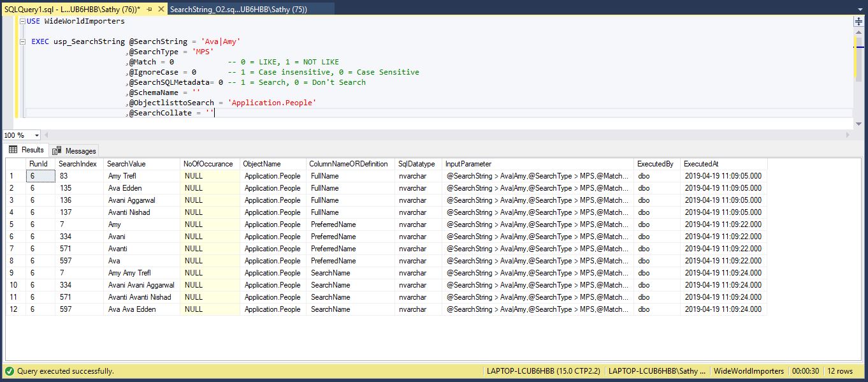Collapse the EXEC usp_SearchString outline block
The height and width of the screenshot is (382, 868).
click(24, 41)
